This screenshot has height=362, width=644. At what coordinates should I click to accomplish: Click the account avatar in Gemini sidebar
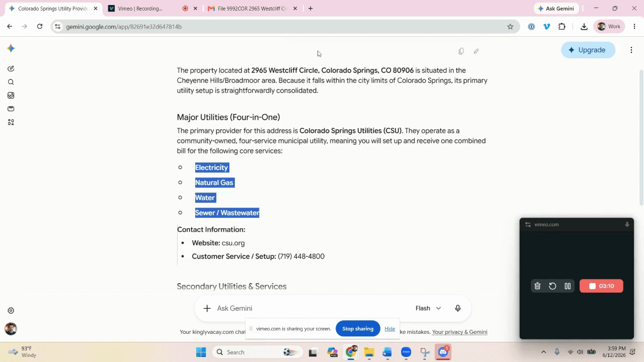11,329
